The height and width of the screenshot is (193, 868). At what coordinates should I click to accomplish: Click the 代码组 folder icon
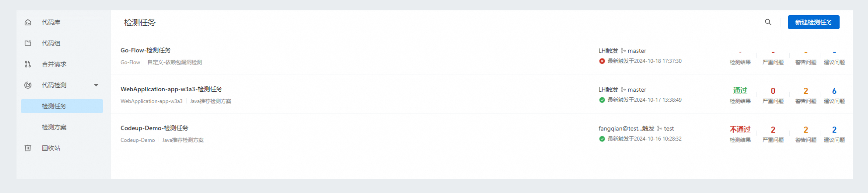[x=28, y=43]
